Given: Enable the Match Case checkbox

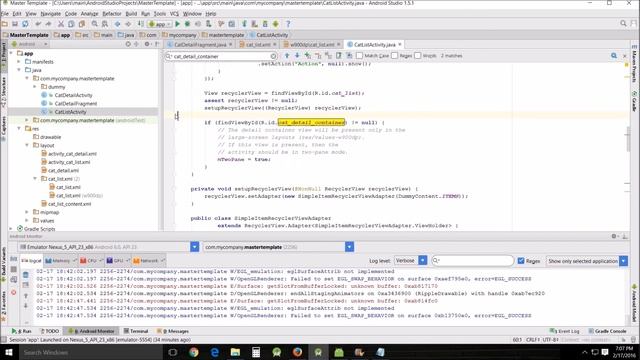Looking at the screenshot, I should (359, 56).
